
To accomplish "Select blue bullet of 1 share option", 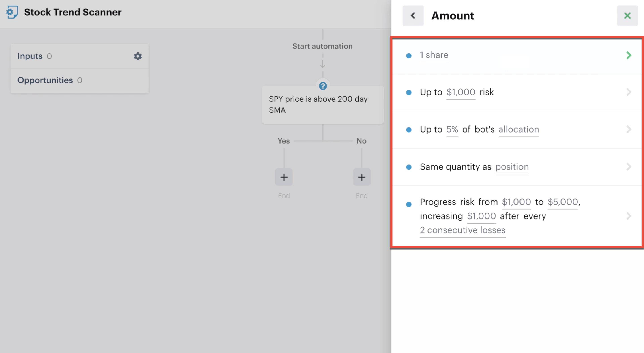I will (x=409, y=56).
